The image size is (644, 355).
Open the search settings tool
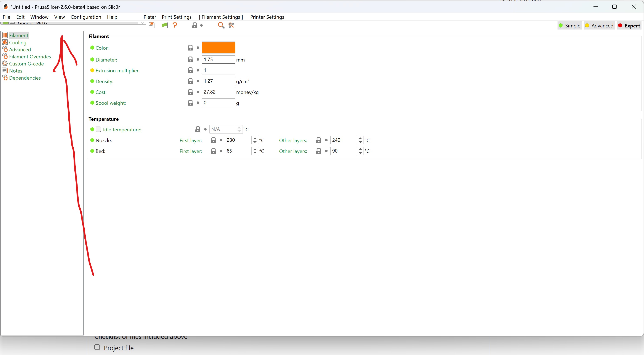coord(221,25)
